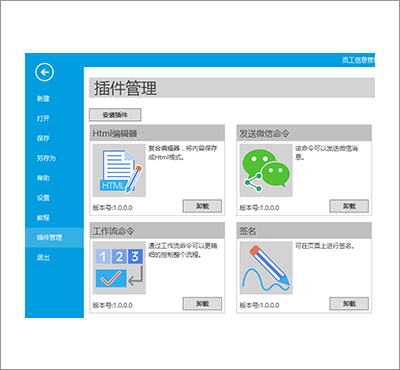Open 教程 from the sidebar
Screen dimensions: 400x370
pyautogui.click(x=43, y=218)
